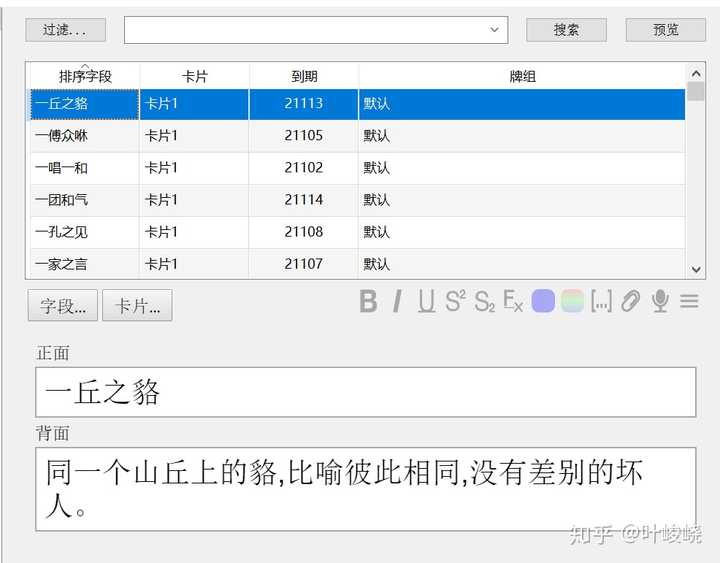Open the editor hamburger menu
This screenshot has height=563, width=720.
click(x=689, y=301)
